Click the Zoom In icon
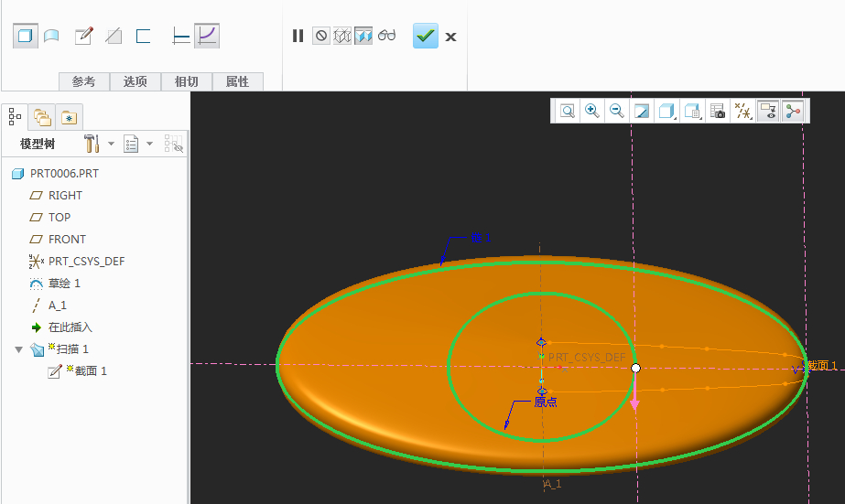The width and height of the screenshot is (845, 504). [592, 111]
